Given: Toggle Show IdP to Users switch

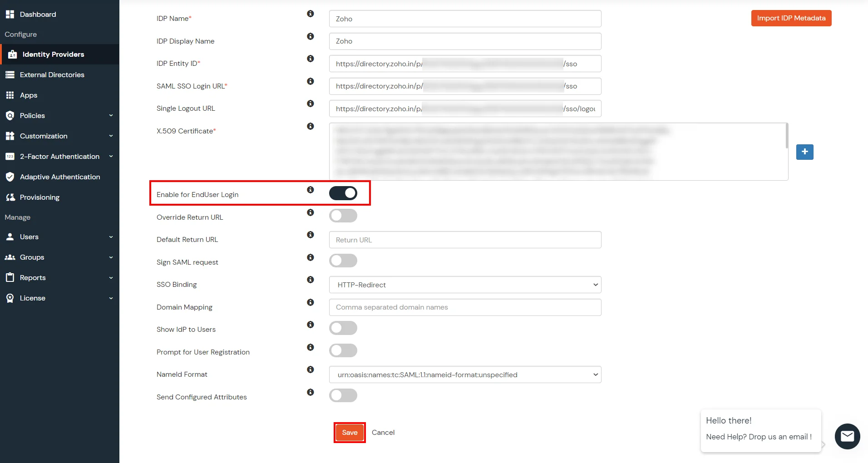Looking at the screenshot, I should (343, 328).
